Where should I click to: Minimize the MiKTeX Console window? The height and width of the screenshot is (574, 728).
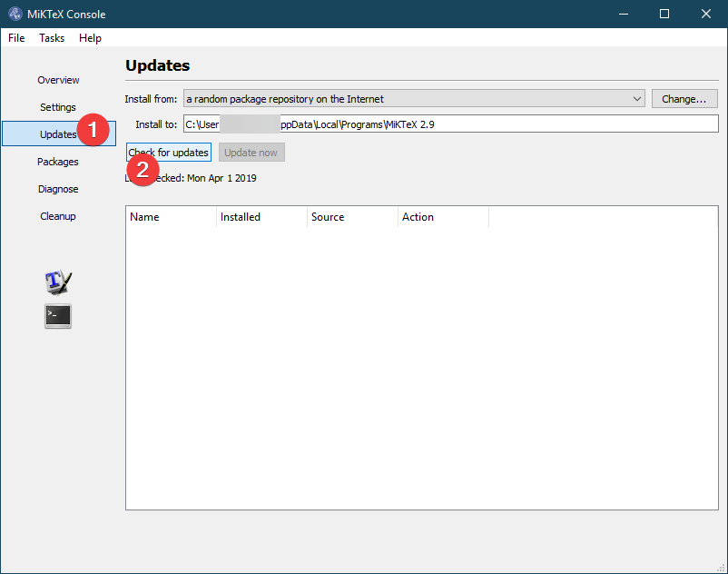[x=623, y=14]
